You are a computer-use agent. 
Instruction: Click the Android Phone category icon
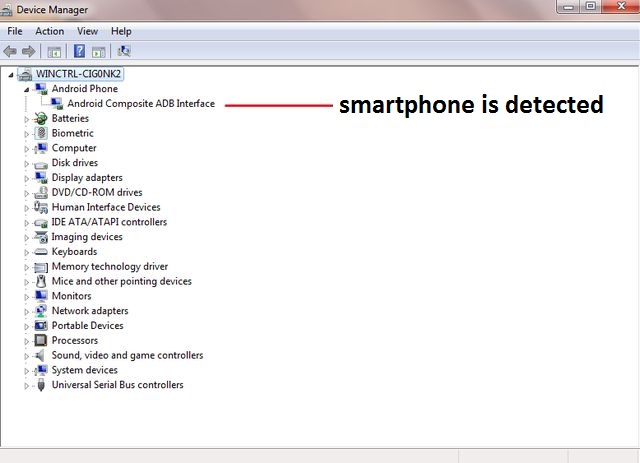[x=41, y=89]
